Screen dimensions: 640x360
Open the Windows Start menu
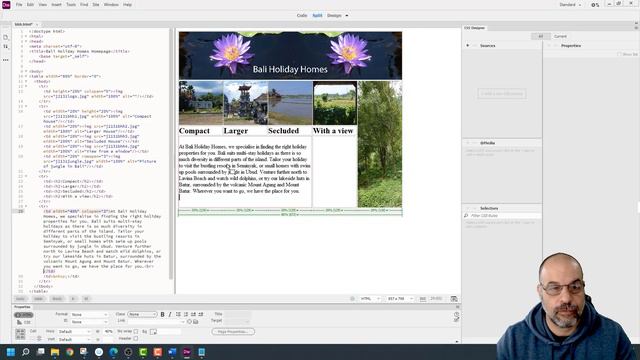coord(11,352)
